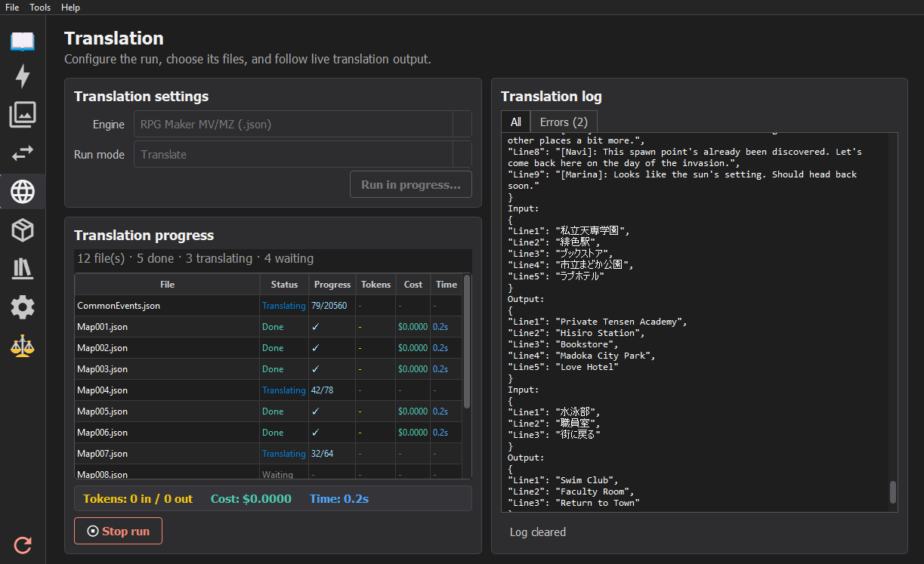Sort by the Cost column header
The height and width of the screenshot is (564, 924).
click(x=413, y=285)
